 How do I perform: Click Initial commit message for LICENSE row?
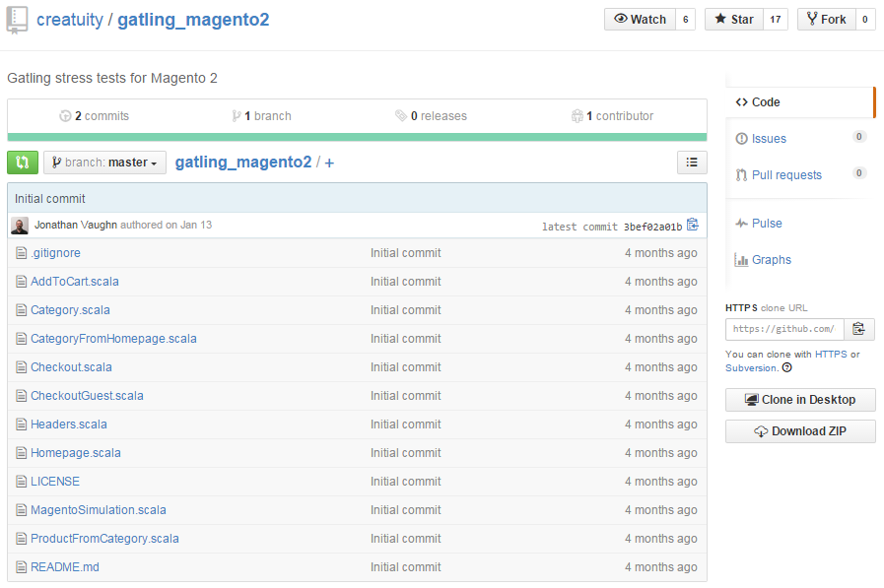tap(405, 482)
